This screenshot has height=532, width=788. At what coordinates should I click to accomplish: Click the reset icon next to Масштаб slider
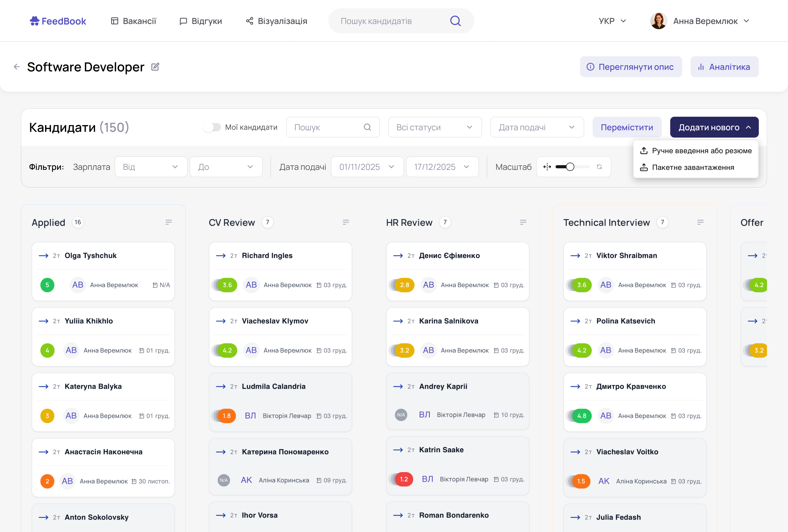[600, 167]
